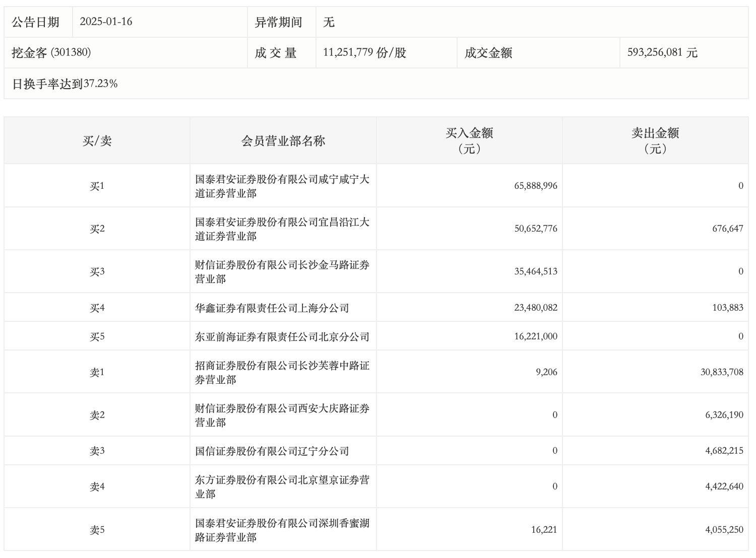756x558 pixels.
Task: Open 国泰君安 宜昌沿江大道证券营业部 entry
Action: point(282,229)
